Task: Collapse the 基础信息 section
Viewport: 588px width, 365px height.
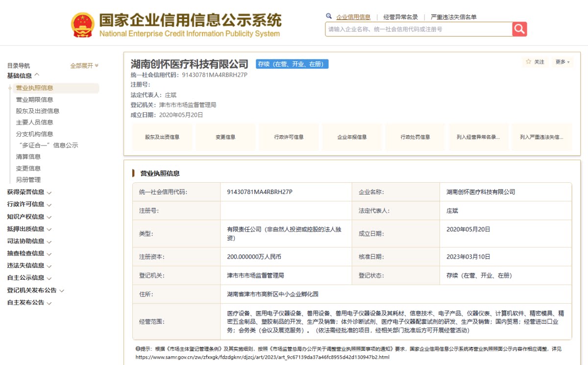Action: [x=23, y=75]
